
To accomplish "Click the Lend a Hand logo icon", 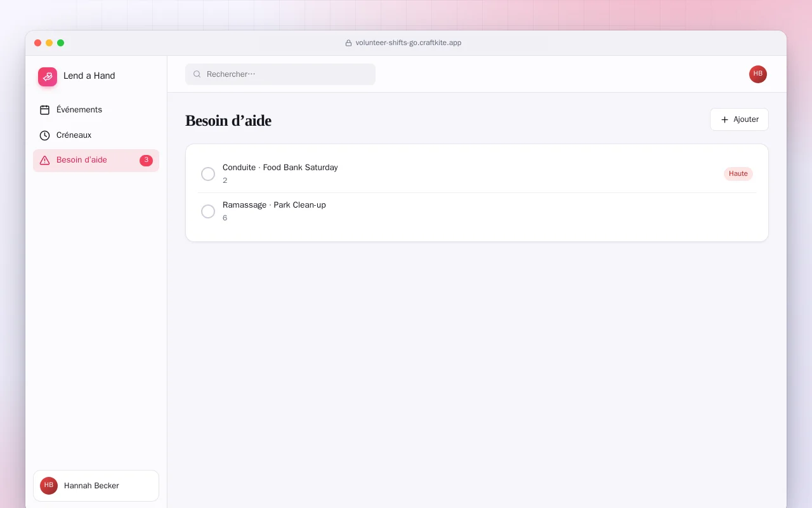I will [x=48, y=77].
